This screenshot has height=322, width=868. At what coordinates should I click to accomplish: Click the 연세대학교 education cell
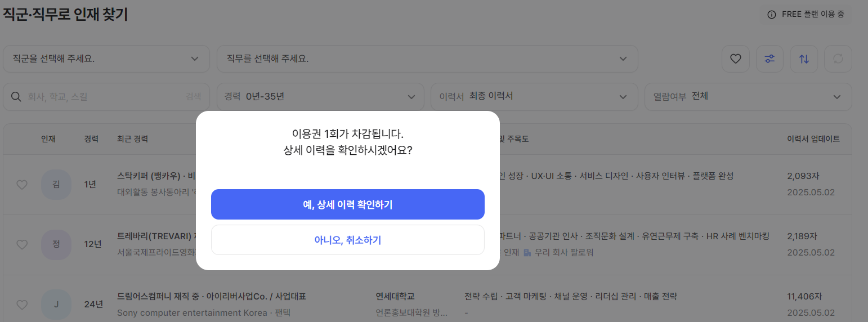click(x=395, y=296)
